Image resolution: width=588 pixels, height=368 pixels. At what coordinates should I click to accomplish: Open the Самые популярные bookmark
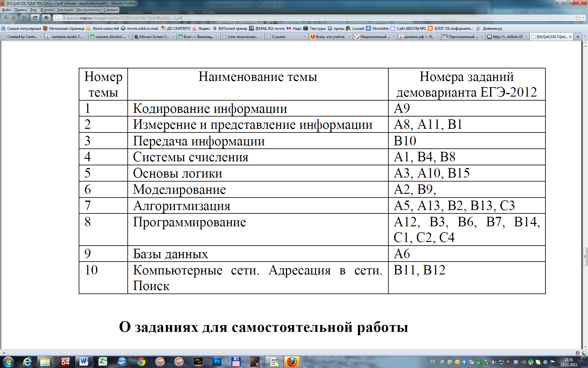(x=21, y=28)
